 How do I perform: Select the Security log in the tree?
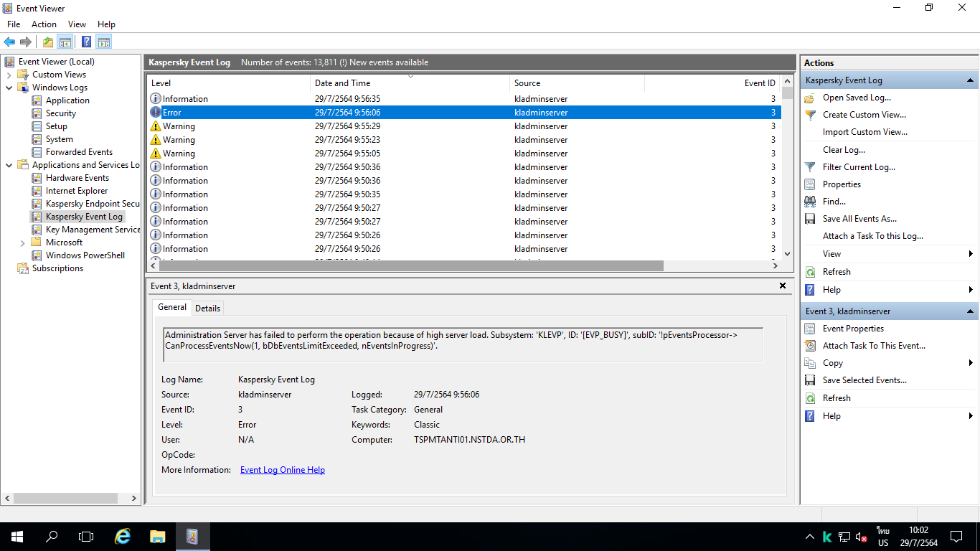60,113
